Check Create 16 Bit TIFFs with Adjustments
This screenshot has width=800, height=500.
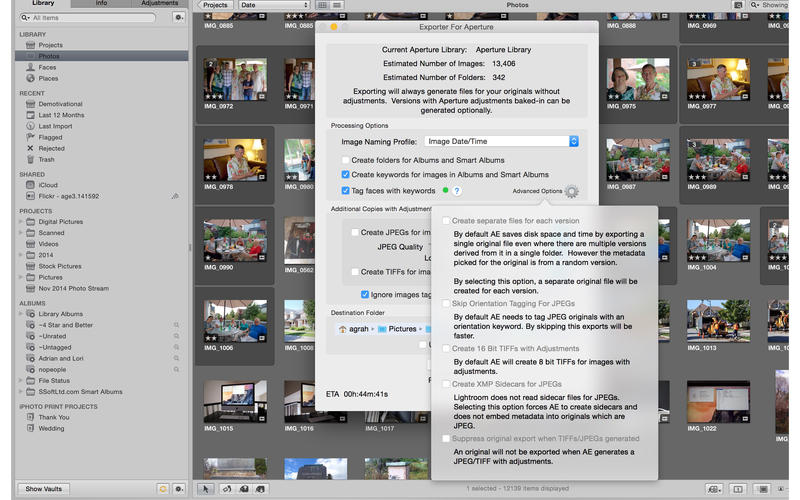point(446,348)
